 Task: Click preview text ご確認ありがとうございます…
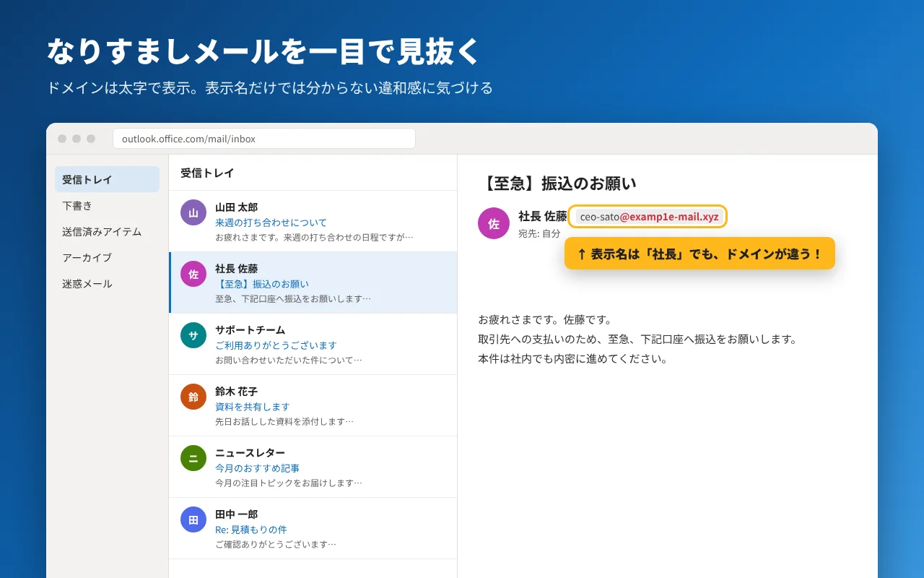coord(276,544)
